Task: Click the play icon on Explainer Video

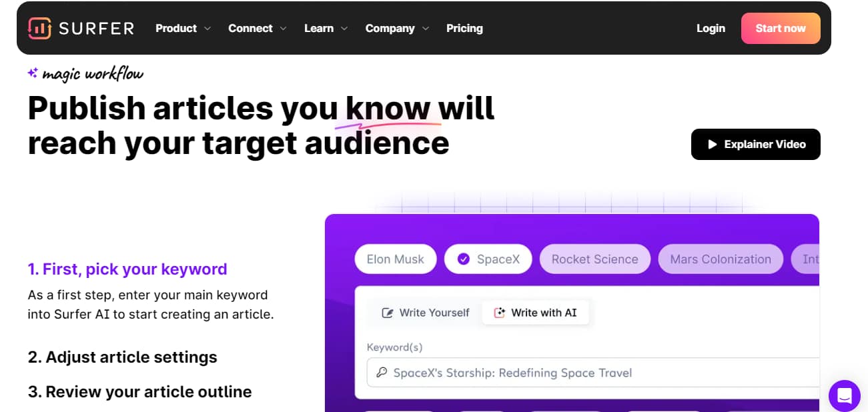Action: click(x=711, y=144)
